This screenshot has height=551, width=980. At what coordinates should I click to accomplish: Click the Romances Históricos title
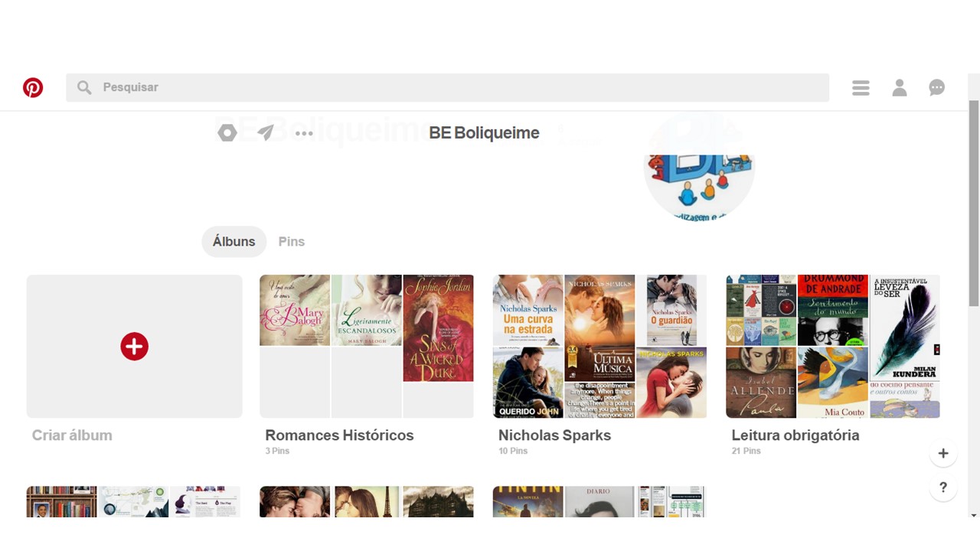point(339,435)
